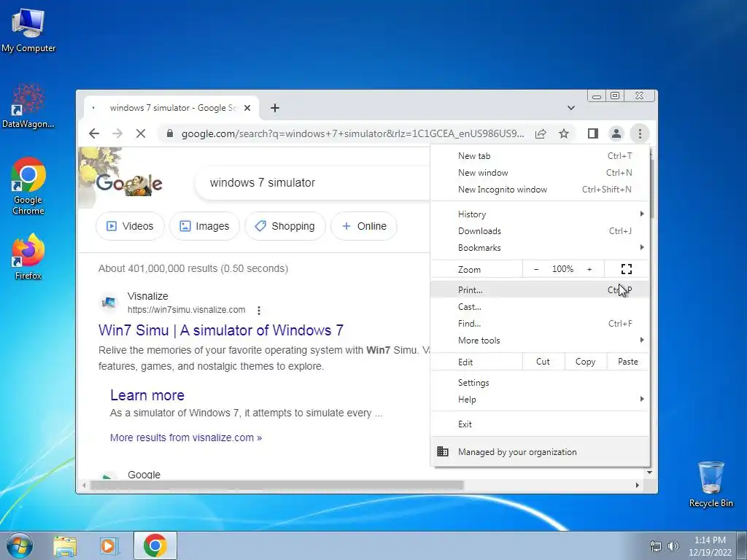Open a new tab with plus button
Image resolution: width=747 pixels, height=560 pixels.
click(x=275, y=108)
